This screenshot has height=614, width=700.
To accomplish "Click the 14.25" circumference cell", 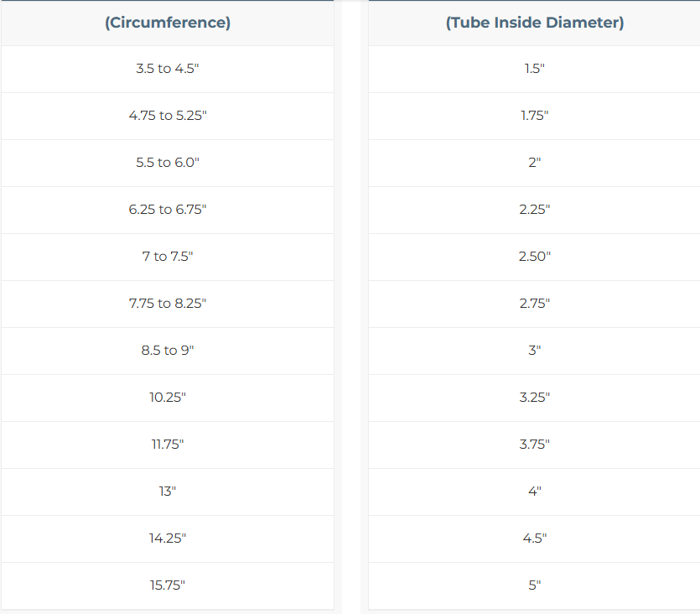I will click(168, 539).
